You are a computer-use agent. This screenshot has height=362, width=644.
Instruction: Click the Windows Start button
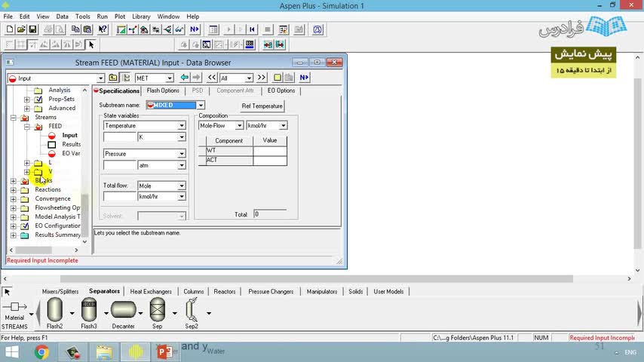click(11, 352)
